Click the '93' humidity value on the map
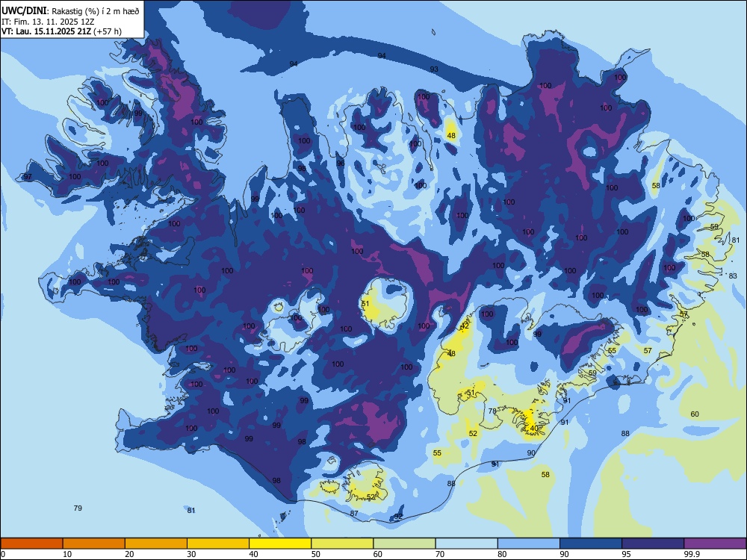 (434, 69)
